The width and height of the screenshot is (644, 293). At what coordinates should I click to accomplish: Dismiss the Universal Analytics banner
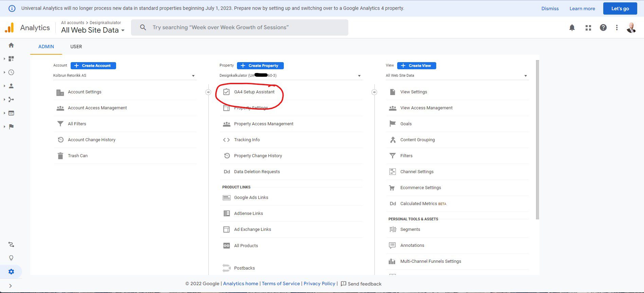(550, 8)
